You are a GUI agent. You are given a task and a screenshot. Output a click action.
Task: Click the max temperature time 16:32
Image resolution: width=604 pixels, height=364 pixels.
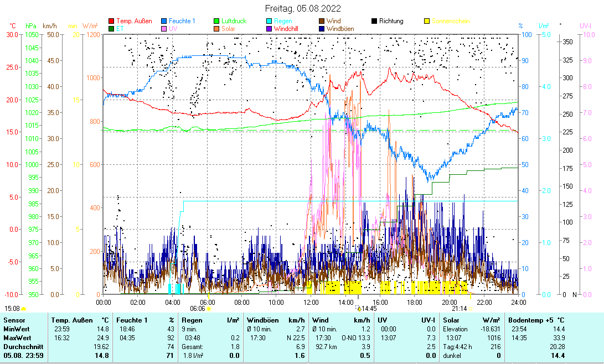point(62,338)
